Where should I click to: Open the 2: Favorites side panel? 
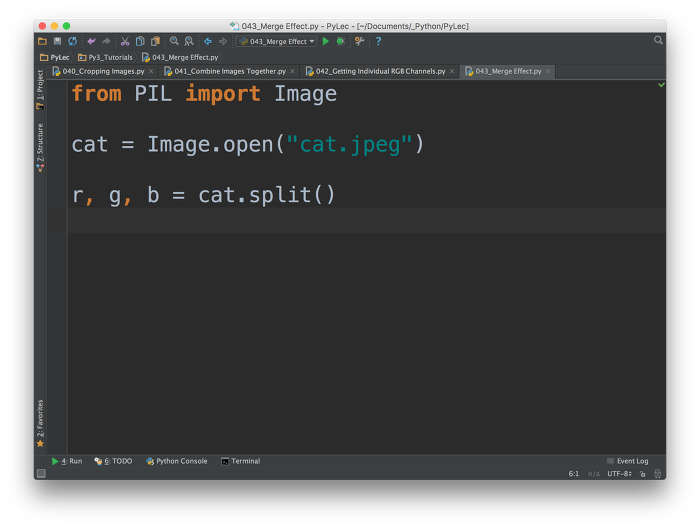coord(40,423)
